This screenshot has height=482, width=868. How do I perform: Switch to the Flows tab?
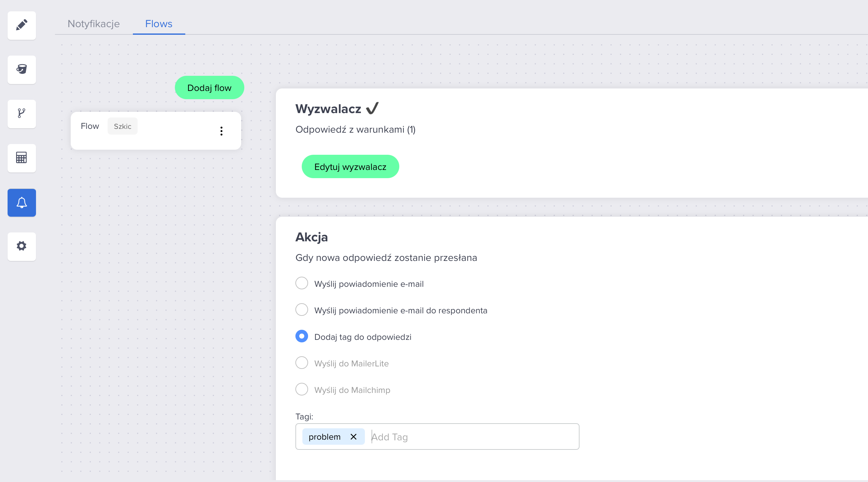click(x=159, y=24)
